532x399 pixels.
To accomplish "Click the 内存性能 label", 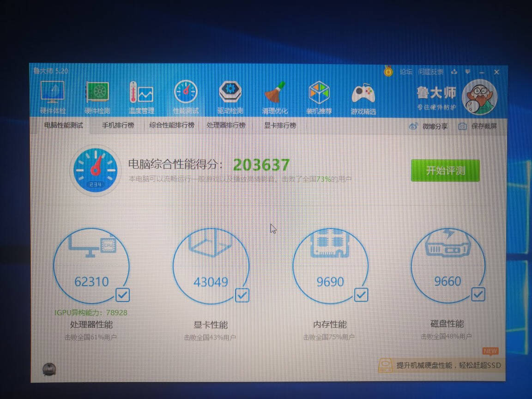I will 330,324.
